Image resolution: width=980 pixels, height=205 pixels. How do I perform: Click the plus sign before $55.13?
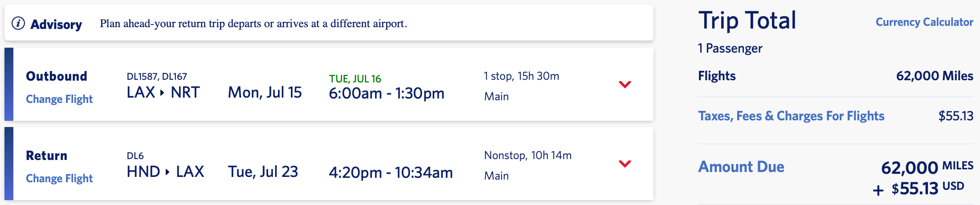tap(878, 190)
